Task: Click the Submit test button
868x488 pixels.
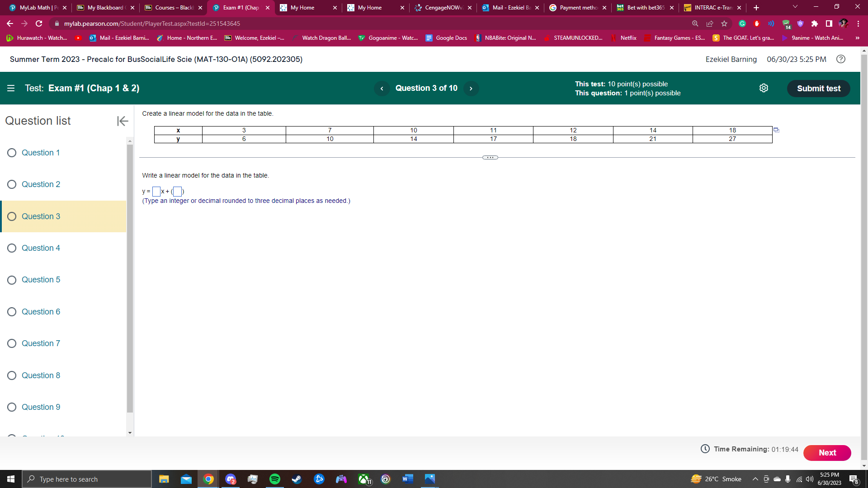Action: click(818, 88)
